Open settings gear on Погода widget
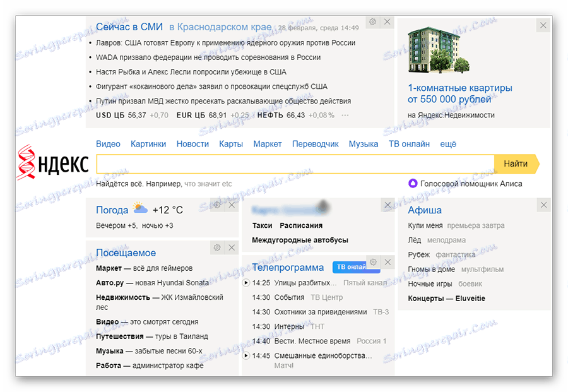This screenshot has width=568, height=392. pos(216,205)
